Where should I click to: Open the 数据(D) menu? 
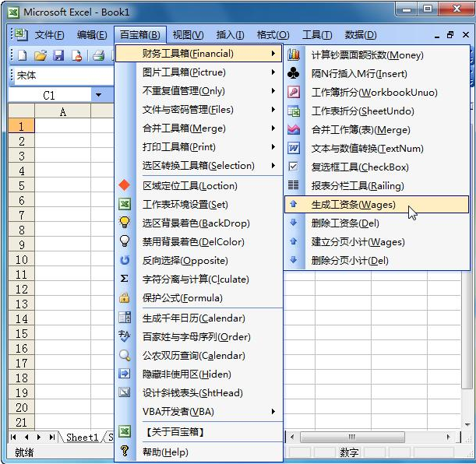click(x=361, y=35)
